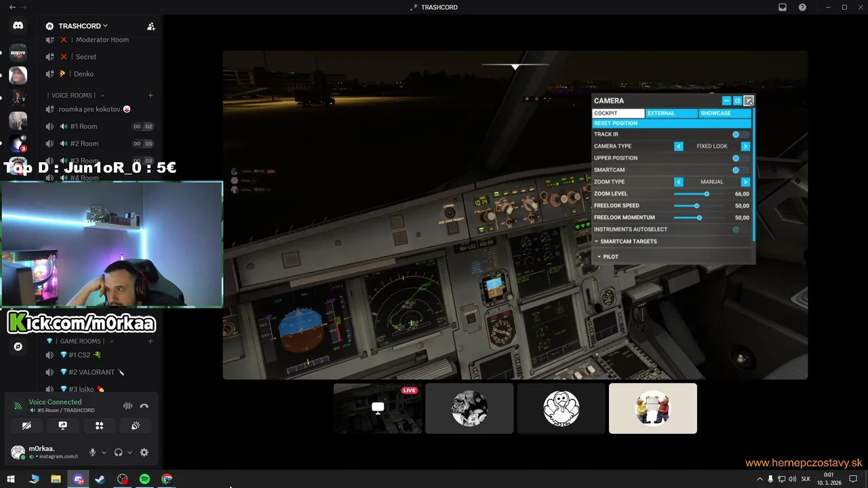868x488 pixels.
Task: Open Steam from the taskbar
Action: click(x=100, y=479)
